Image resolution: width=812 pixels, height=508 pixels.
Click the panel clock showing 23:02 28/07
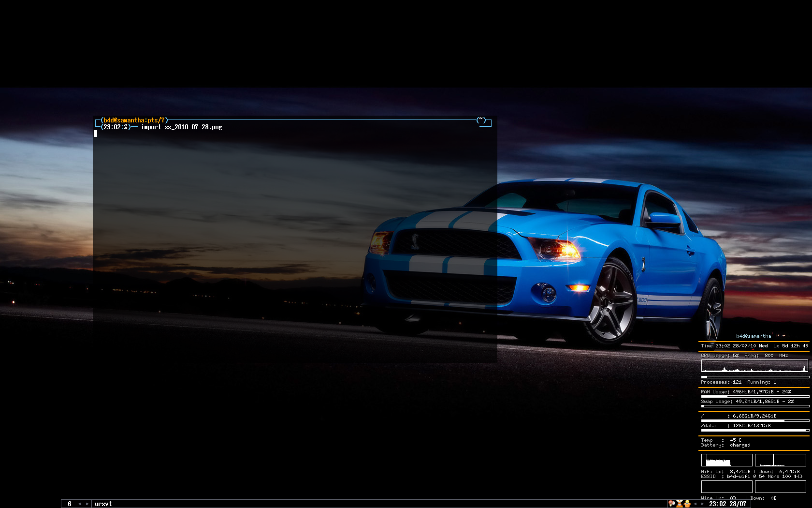click(x=728, y=504)
